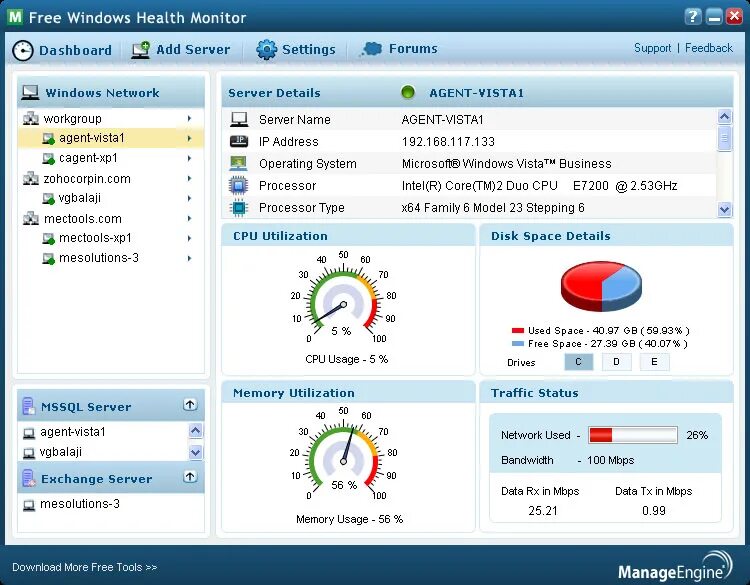Image resolution: width=750 pixels, height=585 pixels.
Task: Click the green status indicator beside AGENT-VISTA1
Action: click(408, 92)
